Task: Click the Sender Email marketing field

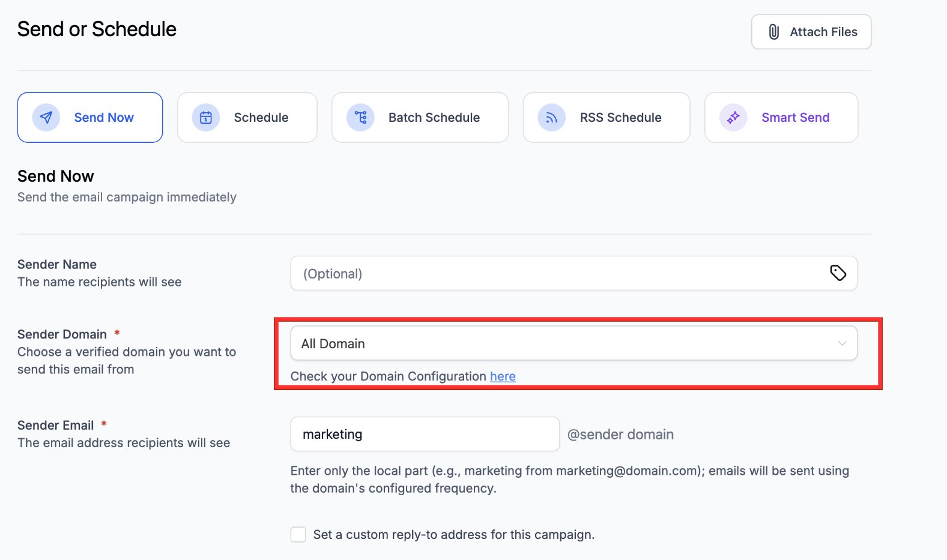Action: point(425,434)
